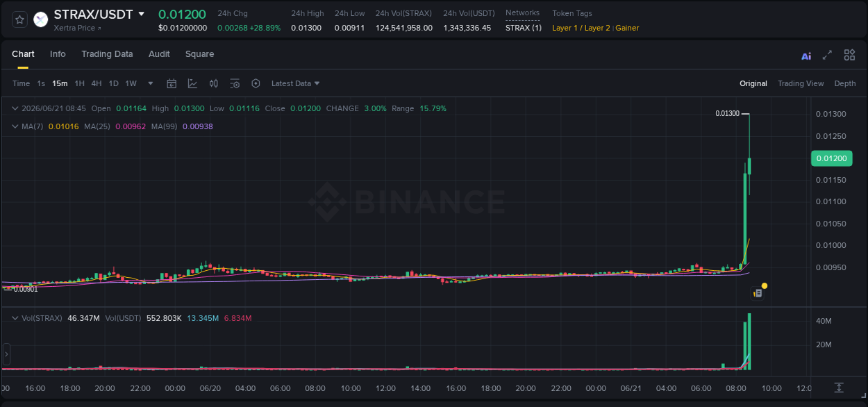Collapse the OHLC info row chevron

click(15, 108)
